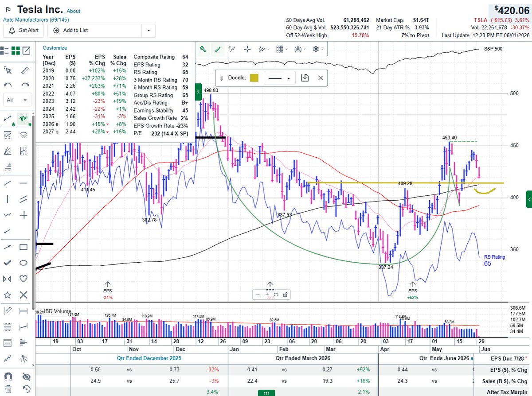Click the flag icon beside Tesla Inc.
The width and height of the screenshot is (532, 396).
8,10
